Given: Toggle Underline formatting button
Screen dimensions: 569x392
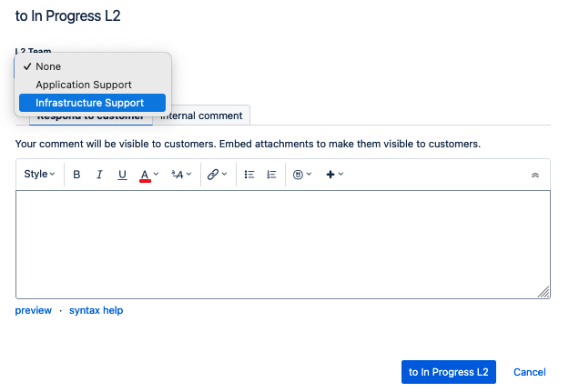Looking at the screenshot, I should (x=122, y=175).
